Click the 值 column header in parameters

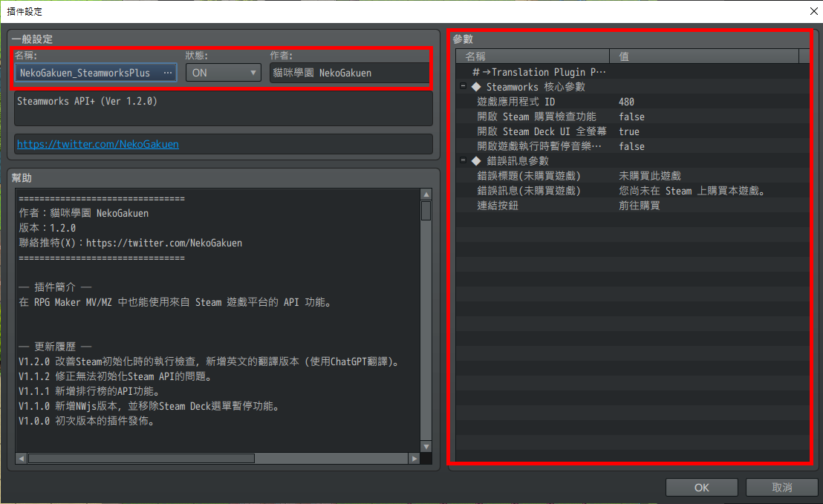click(704, 56)
